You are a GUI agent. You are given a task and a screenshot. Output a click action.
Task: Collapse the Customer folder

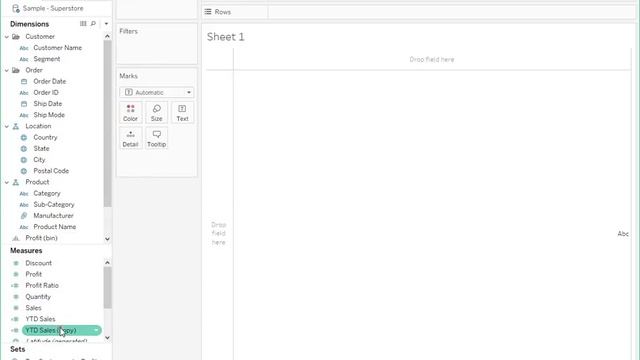point(7,37)
